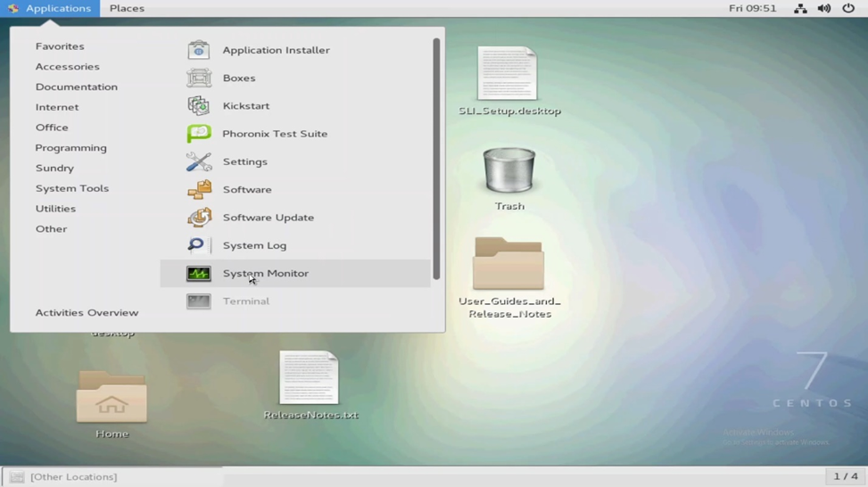Open the System Log viewer
The width and height of the screenshot is (868, 487).
click(x=199, y=245)
